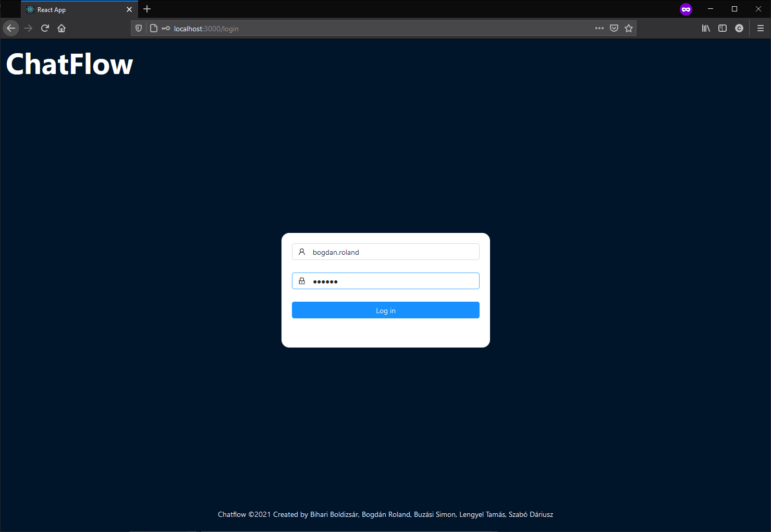Click the localhost:3000/login address bar
The width and height of the screenshot is (771, 532).
point(383,29)
